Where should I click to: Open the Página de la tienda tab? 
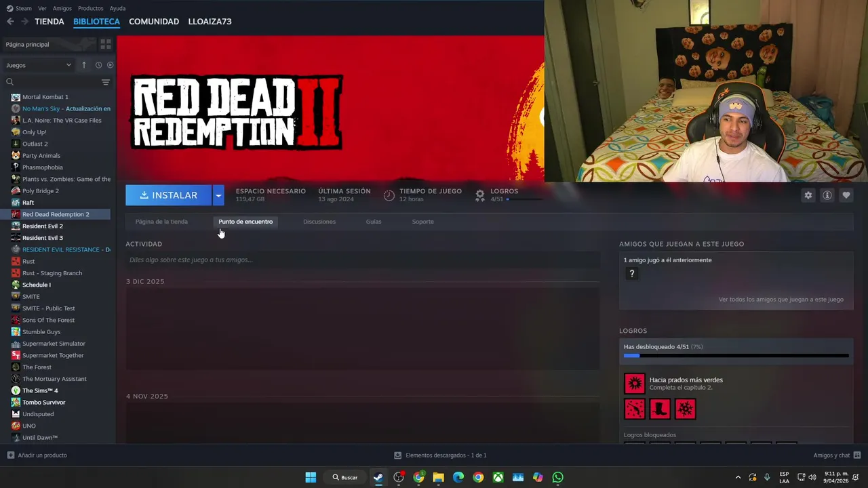pyautogui.click(x=161, y=222)
